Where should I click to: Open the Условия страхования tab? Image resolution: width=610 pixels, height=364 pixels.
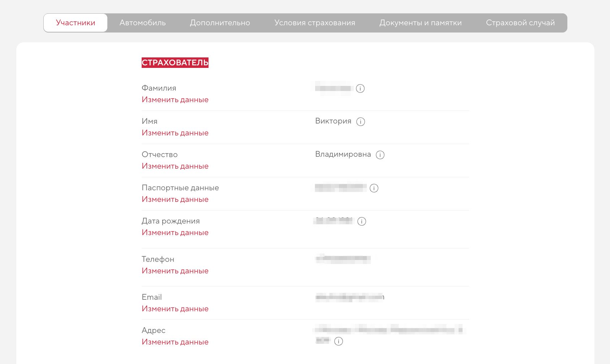coord(315,23)
